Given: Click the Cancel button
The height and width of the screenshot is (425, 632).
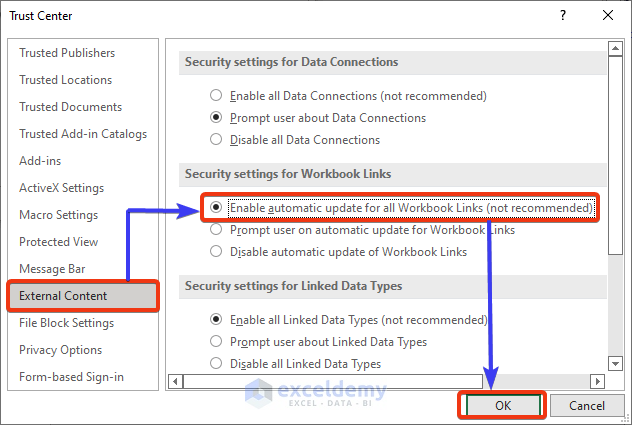Looking at the screenshot, I should coord(587,406).
